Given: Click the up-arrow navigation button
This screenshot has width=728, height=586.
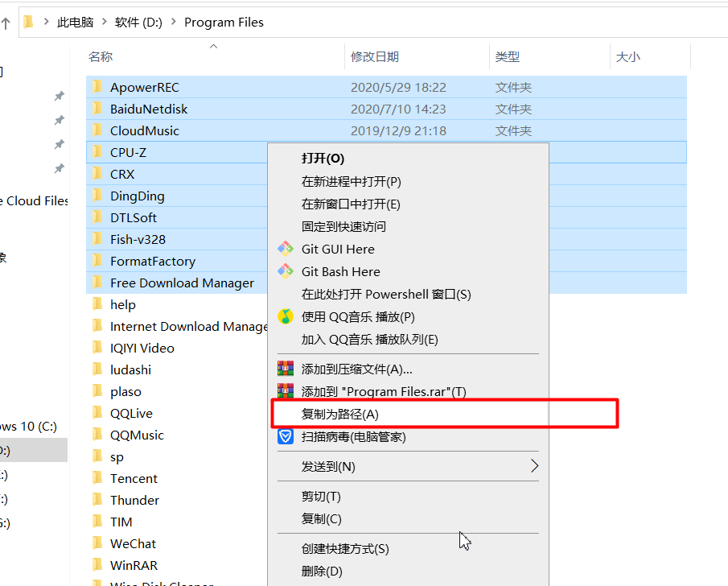Looking at the screenshot, I should coord(6,23).
